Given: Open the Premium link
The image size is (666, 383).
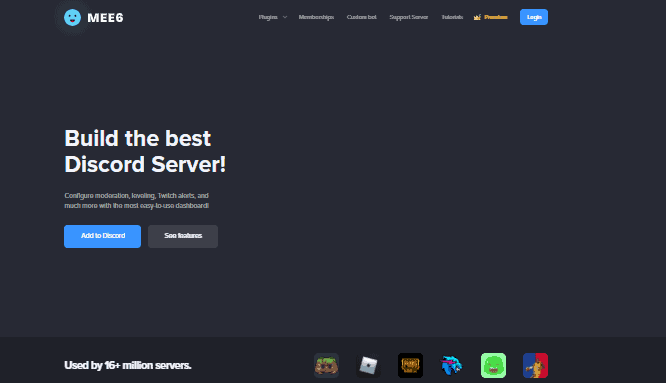Looking at the screenshot, I should (x=496, y=17).
